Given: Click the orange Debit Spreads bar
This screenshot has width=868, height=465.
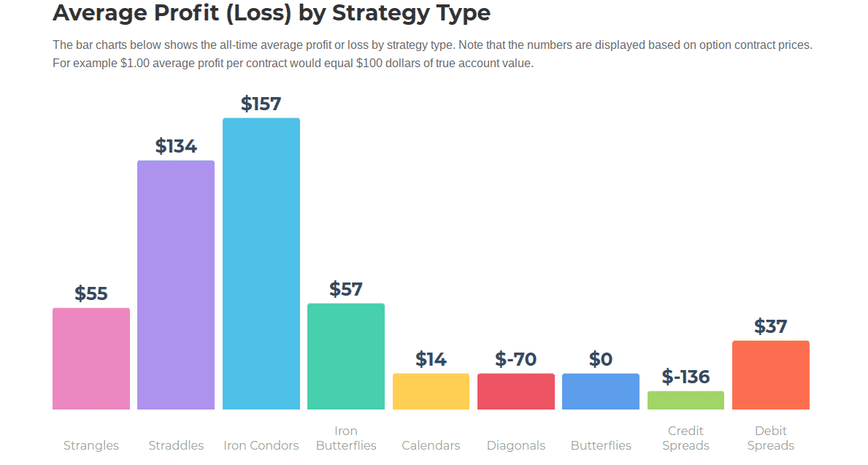Looking at the screenshot, I should 771,375.
